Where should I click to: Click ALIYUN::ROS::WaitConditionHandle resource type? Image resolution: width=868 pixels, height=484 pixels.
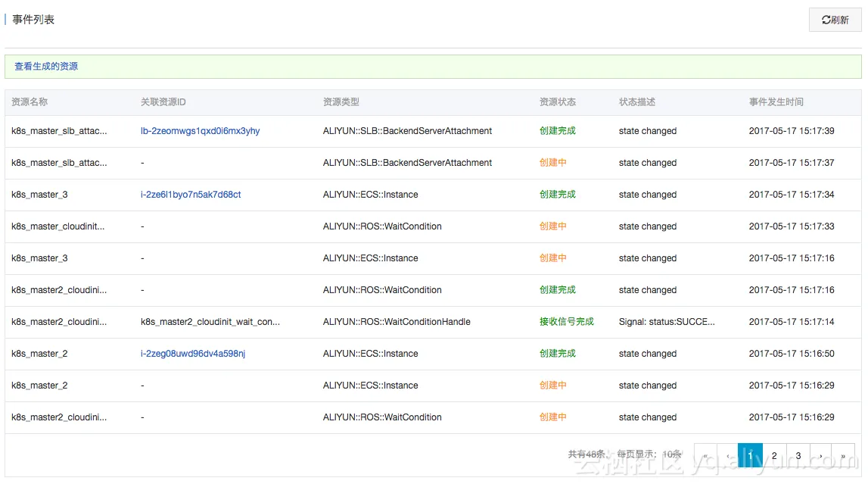[397, 322]
